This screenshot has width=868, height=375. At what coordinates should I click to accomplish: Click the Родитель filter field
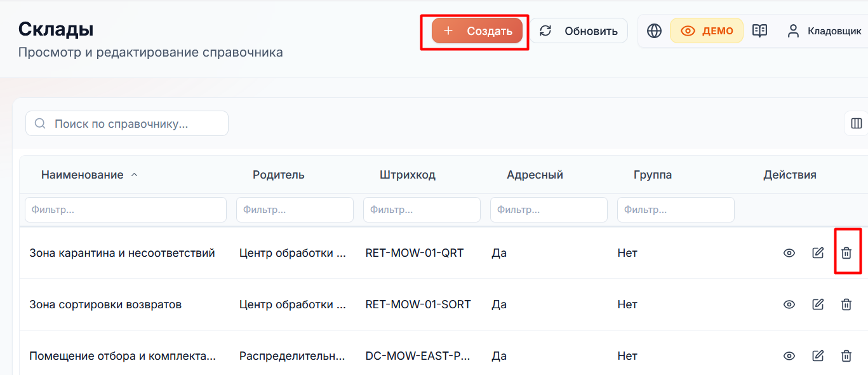(295, 209)
